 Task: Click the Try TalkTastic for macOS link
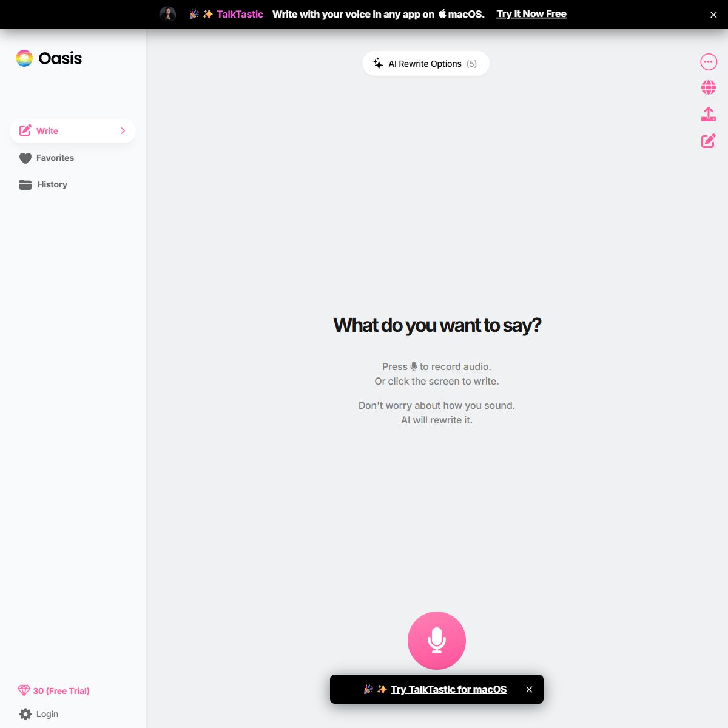pyautogui.click(x=448, y=689)
